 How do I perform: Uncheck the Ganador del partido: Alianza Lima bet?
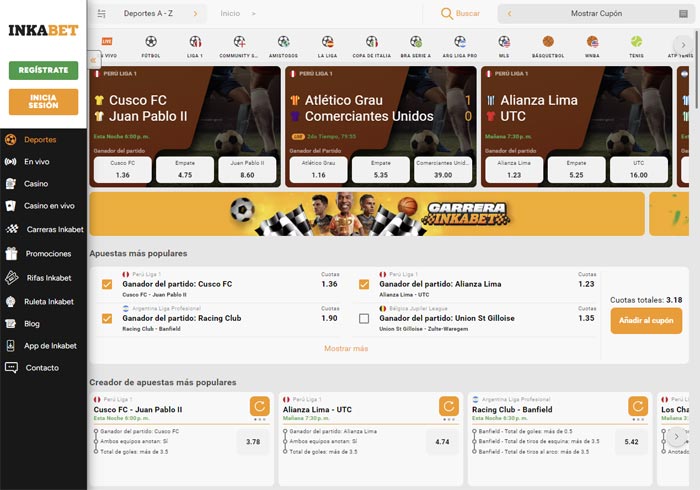pos(364,284)
